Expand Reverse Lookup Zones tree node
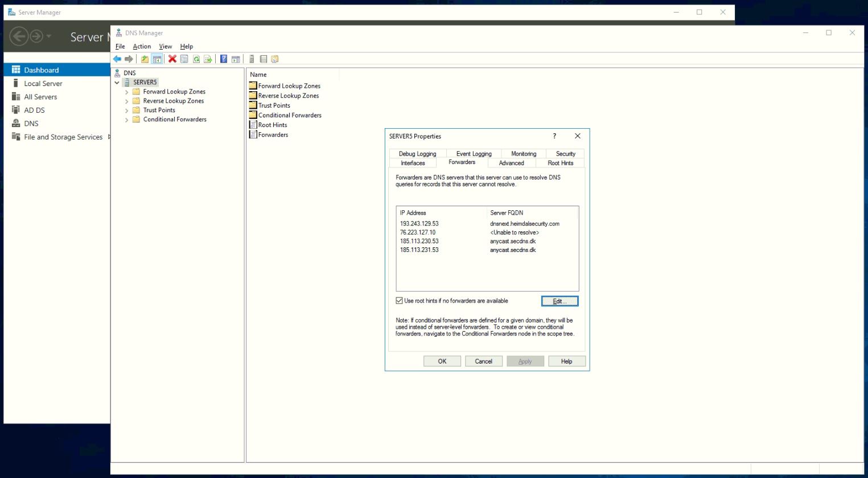 coord(126,101)
